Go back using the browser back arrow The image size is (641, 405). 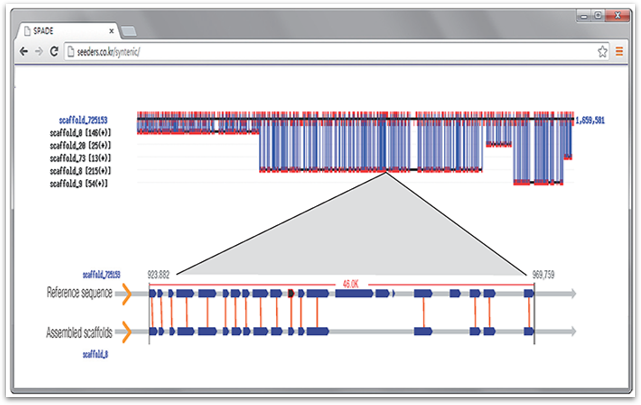23,51
